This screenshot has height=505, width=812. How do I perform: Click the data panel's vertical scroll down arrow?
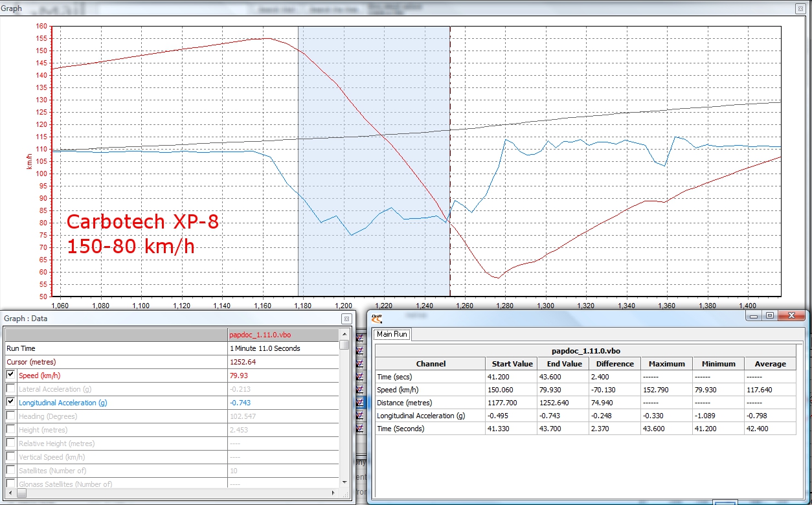[344, 482]
